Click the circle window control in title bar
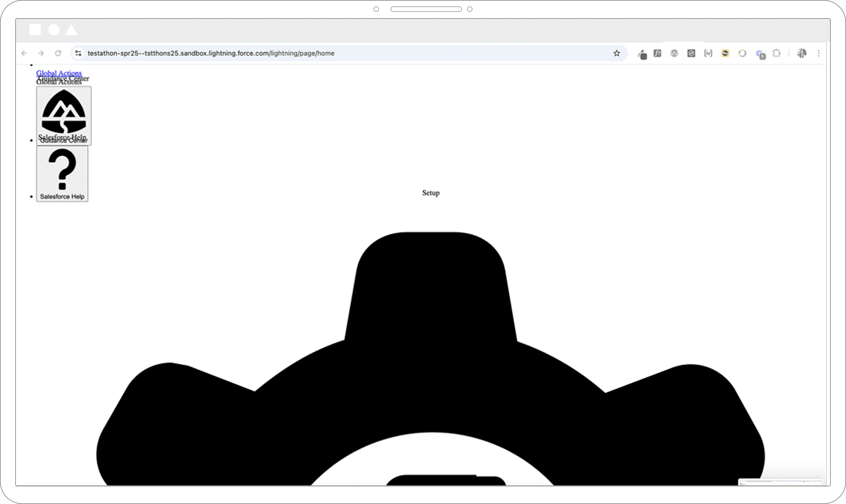The width and height of the screenshot is (846, 504). (x=54, y=30)
